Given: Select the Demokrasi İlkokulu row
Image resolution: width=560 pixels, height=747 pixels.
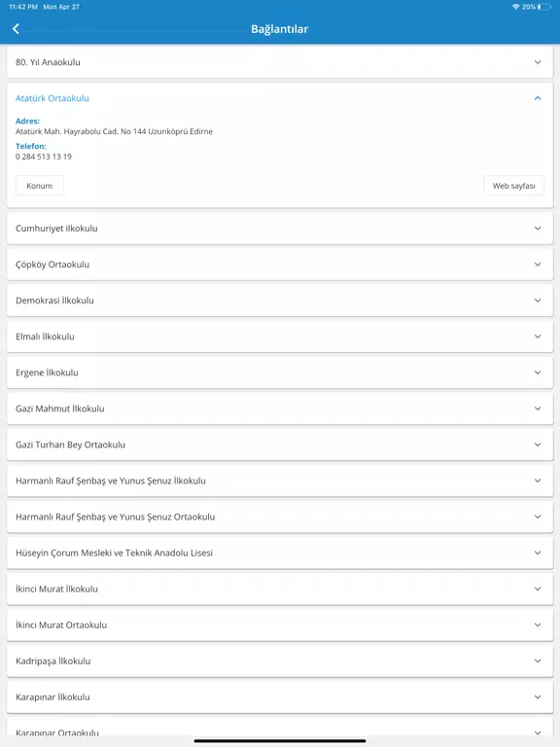Looking at the screenshot, I should [x=280, y=301].
